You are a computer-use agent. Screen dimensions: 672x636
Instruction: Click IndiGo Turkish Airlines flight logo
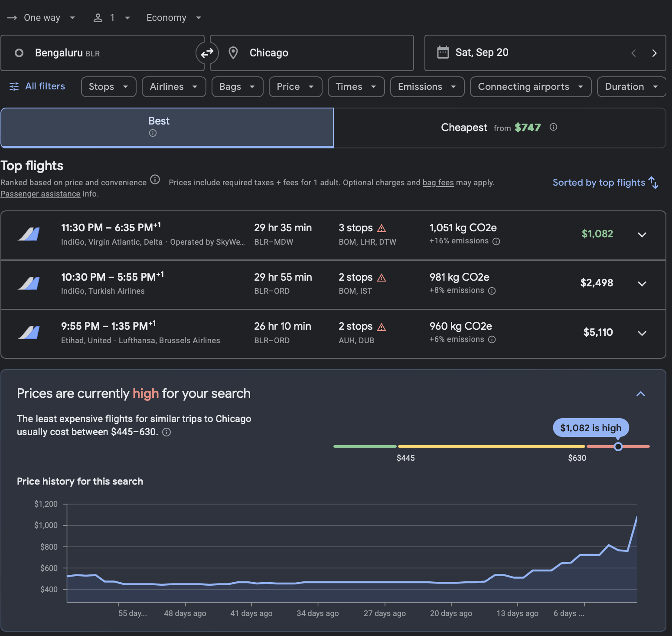click(x=29, y=283)
